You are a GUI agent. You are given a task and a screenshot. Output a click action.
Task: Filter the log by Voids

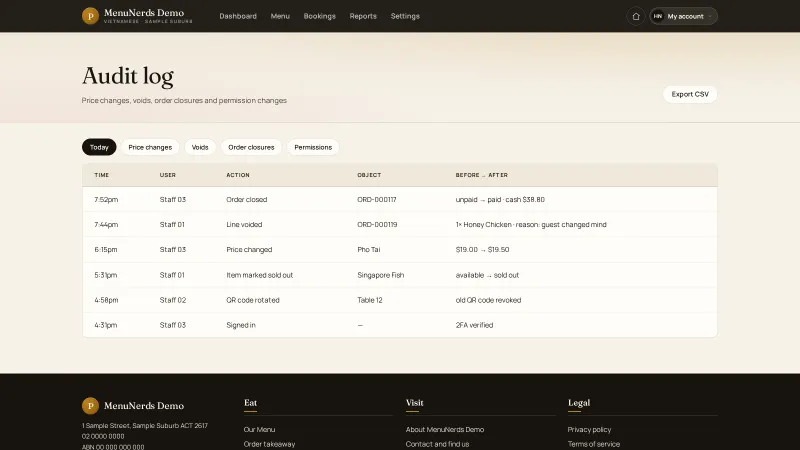click(200, 147)
